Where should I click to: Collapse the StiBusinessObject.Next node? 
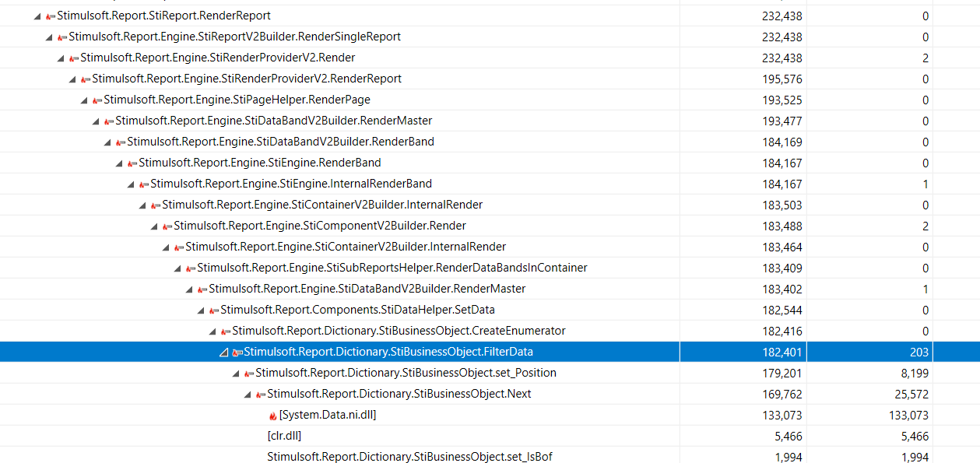coord(248,395)
